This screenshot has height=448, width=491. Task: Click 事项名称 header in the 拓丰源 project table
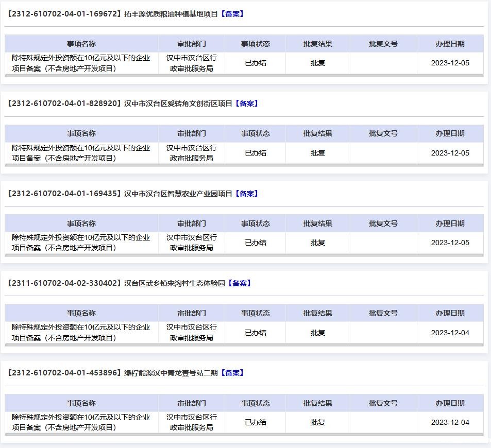click(81, 44)
